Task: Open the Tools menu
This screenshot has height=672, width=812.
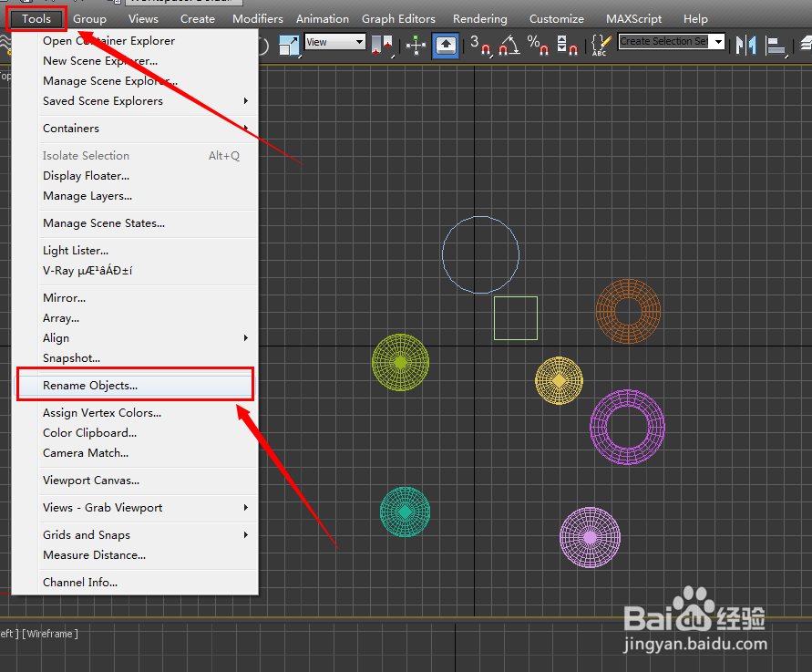Action: [36, 19]
